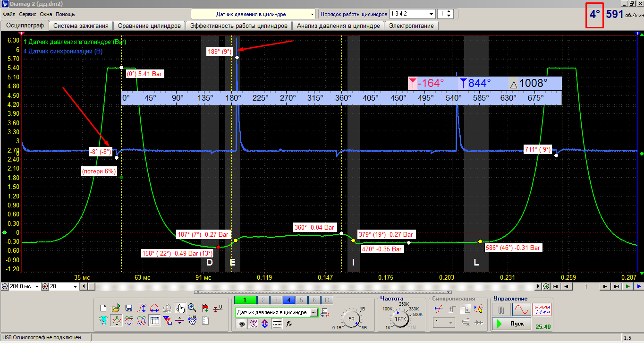Image resolution: width=644 pixels, height=343 pixels.
Task: Toggle channel 3 button
Action: tap(276, 300)
